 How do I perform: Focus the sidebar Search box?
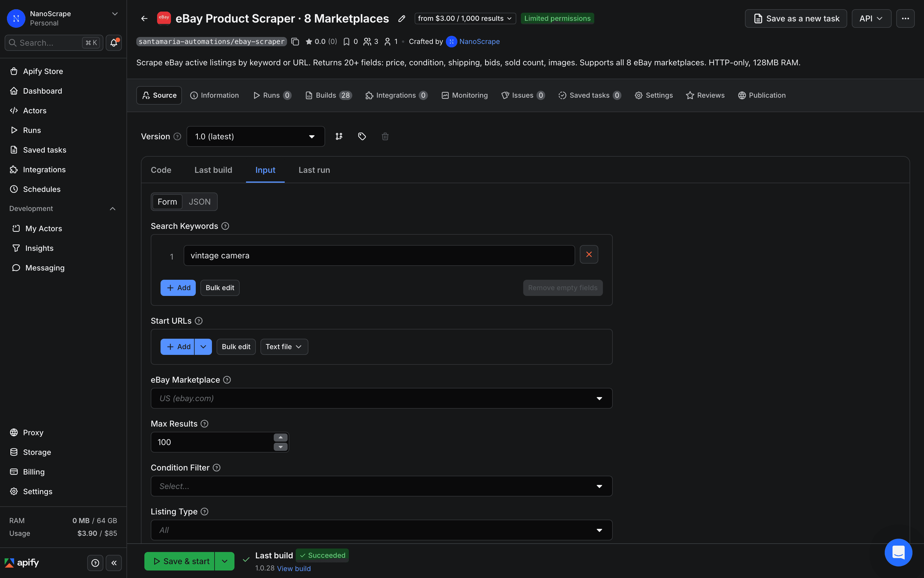point(53,43)
